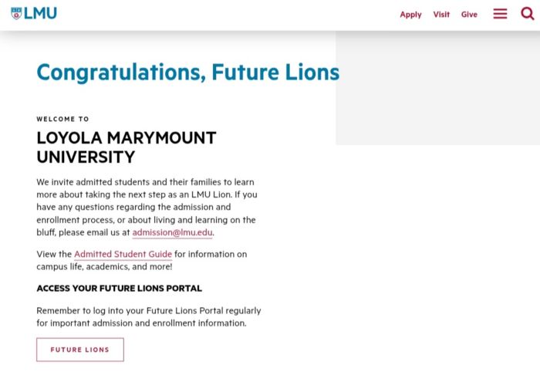Click the reminder paragraph about logging in regularly
The height and width of the screenshot is (392, 540).
click(148, 316)
